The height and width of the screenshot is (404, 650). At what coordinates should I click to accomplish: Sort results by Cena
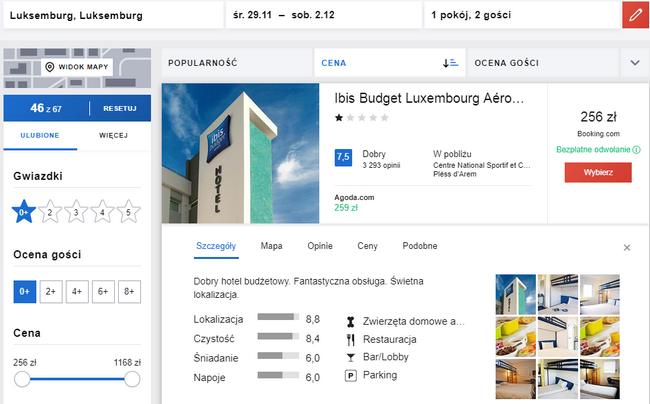tap(390, 63)
